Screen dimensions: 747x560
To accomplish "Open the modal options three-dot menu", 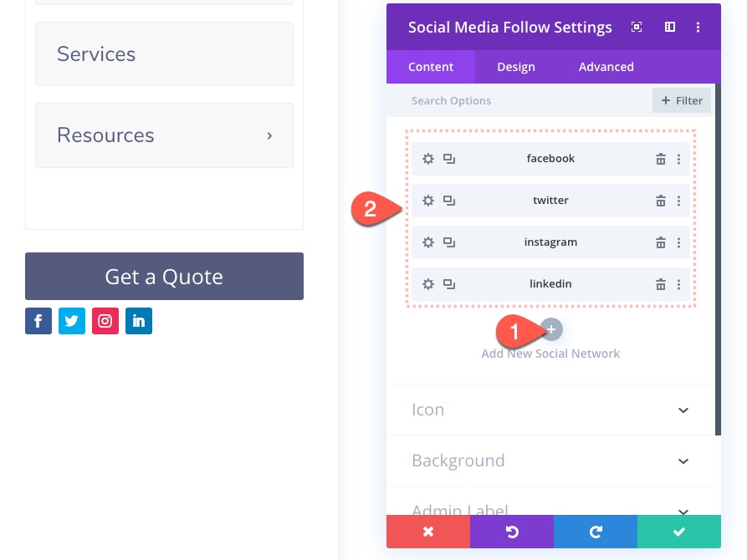I will pyautogui.click(x=698, y=27).
